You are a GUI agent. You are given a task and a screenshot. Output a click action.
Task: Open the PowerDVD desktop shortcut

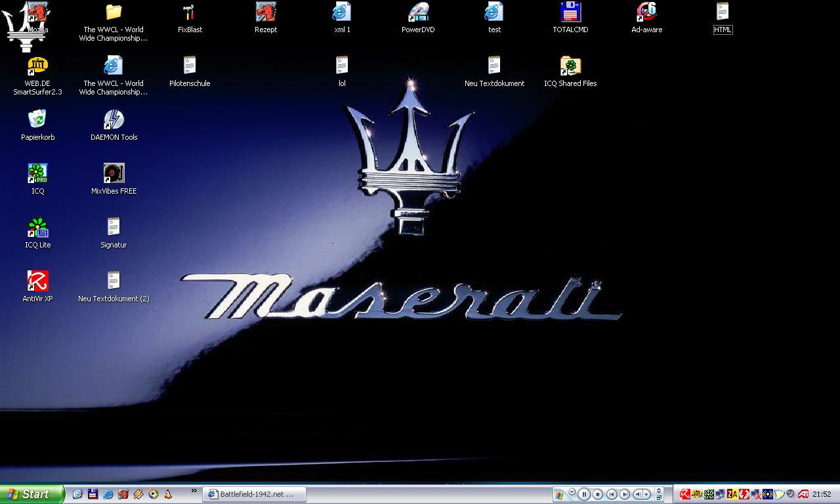(x=418, y=12)
